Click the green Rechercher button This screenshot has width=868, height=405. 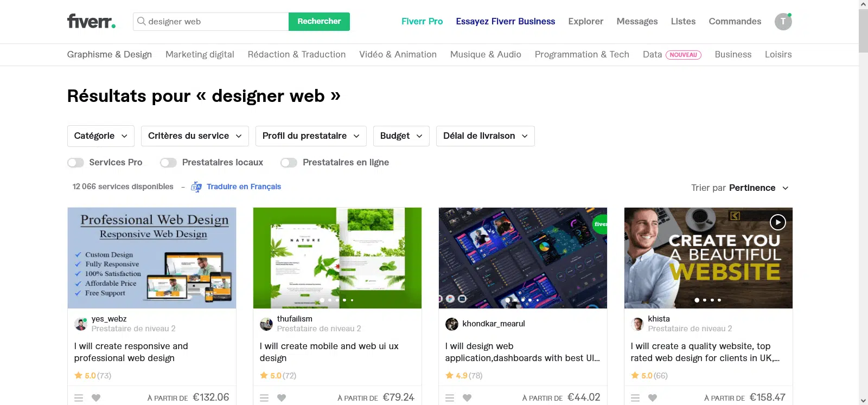click(x=319, y=22)
